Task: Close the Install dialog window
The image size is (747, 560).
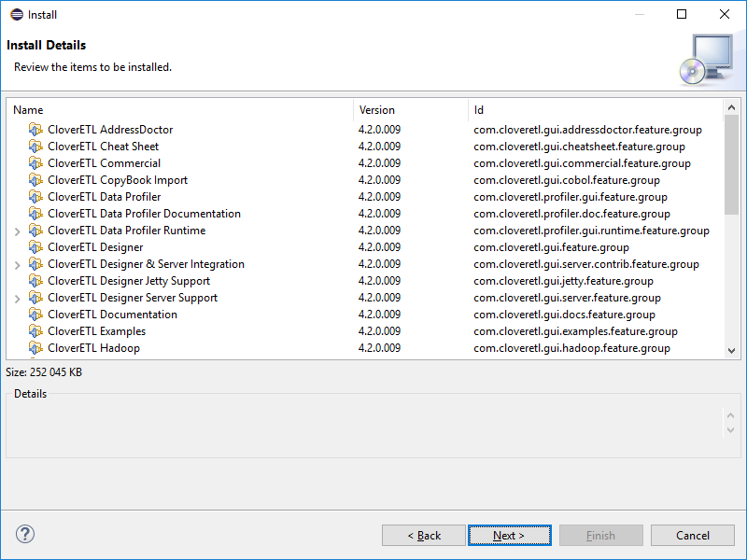Action: tap(725, 14)
